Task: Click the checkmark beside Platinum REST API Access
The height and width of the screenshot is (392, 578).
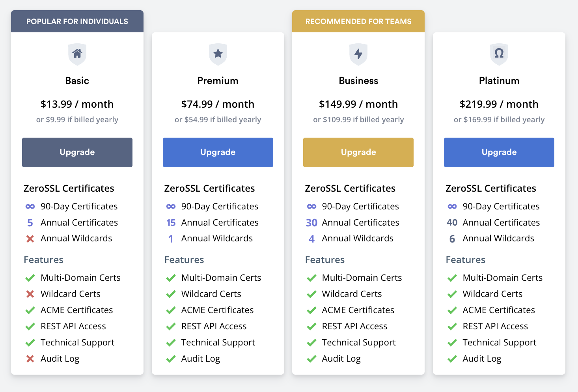Action: 452,327
